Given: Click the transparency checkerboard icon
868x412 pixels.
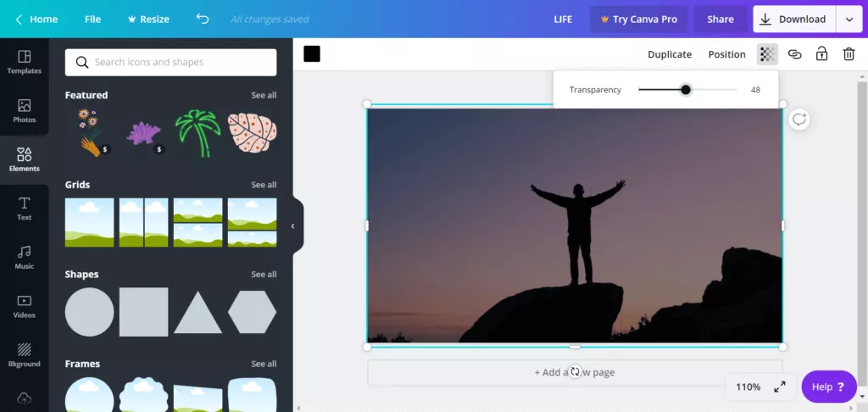Looking at the screenshot, I should point(767,54).
